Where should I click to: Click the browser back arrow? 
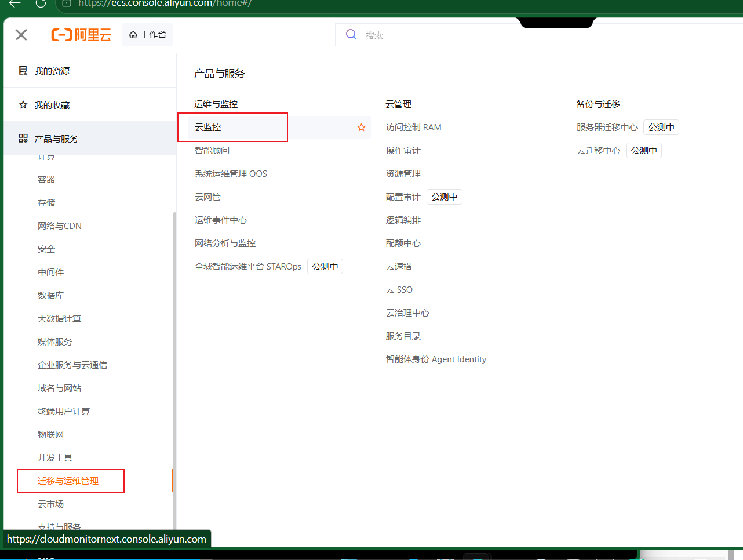[15, 3]
